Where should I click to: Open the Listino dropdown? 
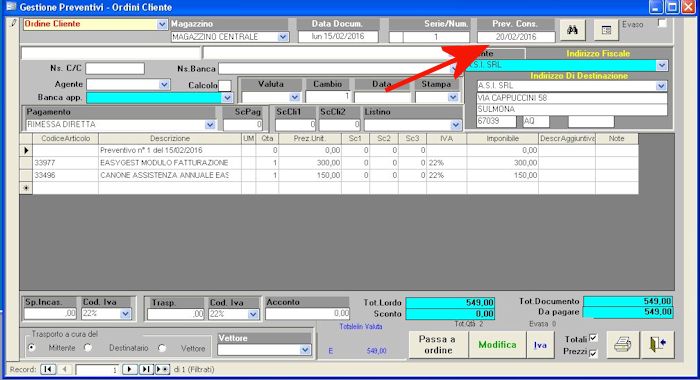[x=455, y=125]
